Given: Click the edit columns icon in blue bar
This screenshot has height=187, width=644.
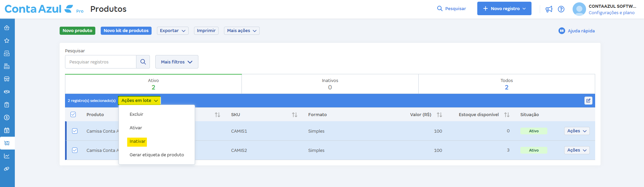Looking at the screenshot, I should tap(588, 101).
